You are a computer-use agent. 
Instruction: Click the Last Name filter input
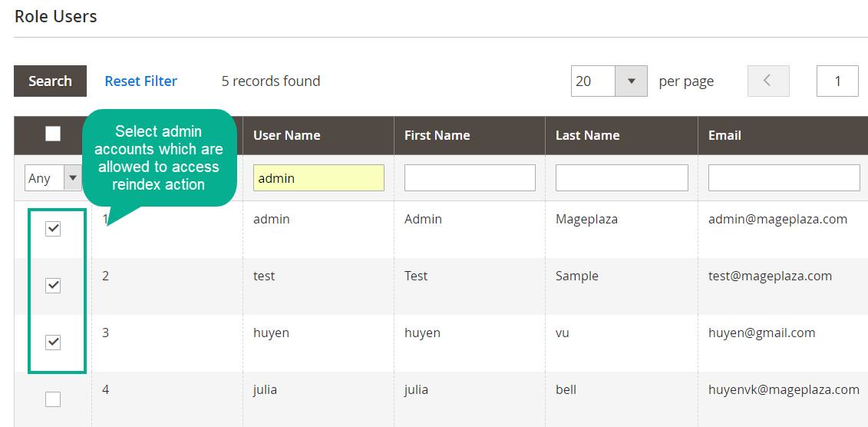pyautogui.click(x=622, y=178)
